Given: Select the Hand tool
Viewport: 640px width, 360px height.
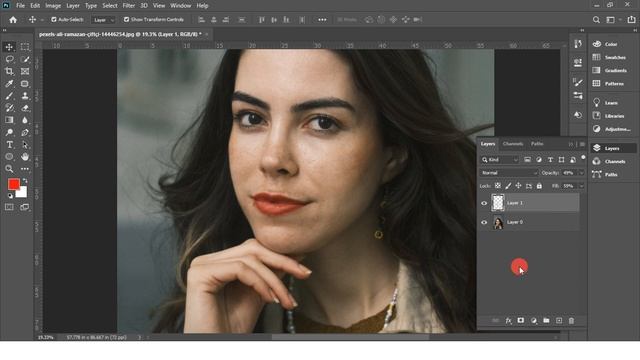Looking at the screenshot, I should (25, 157).
